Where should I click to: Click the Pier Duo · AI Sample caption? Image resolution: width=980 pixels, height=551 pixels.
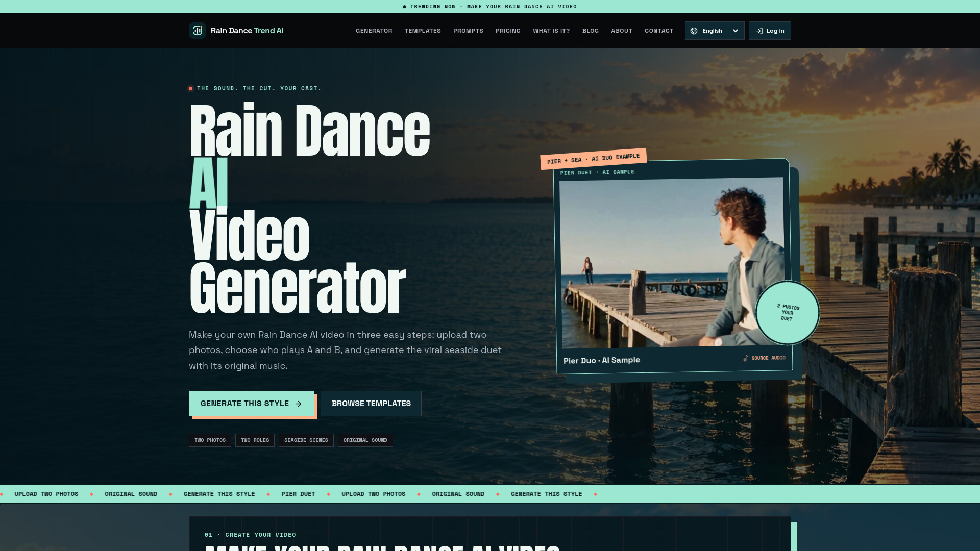coord(602,360)
